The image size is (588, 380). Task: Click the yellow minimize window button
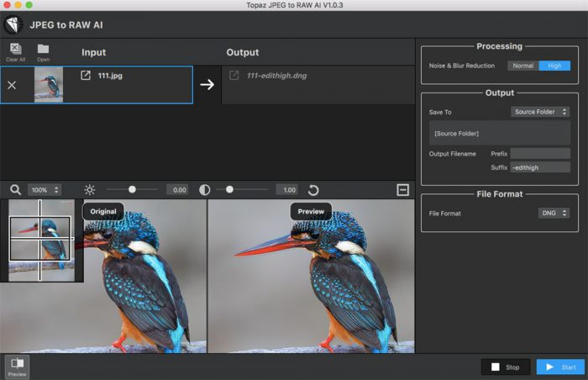[x=18, y=5]
